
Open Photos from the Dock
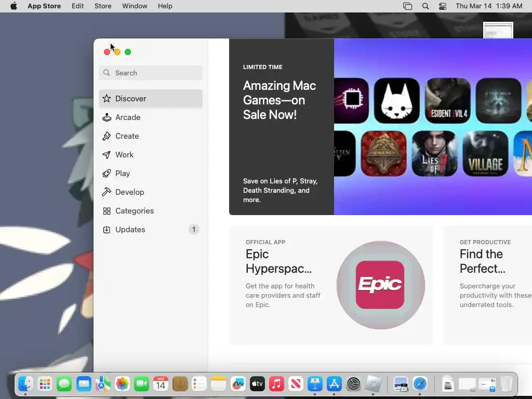[122, 384]
